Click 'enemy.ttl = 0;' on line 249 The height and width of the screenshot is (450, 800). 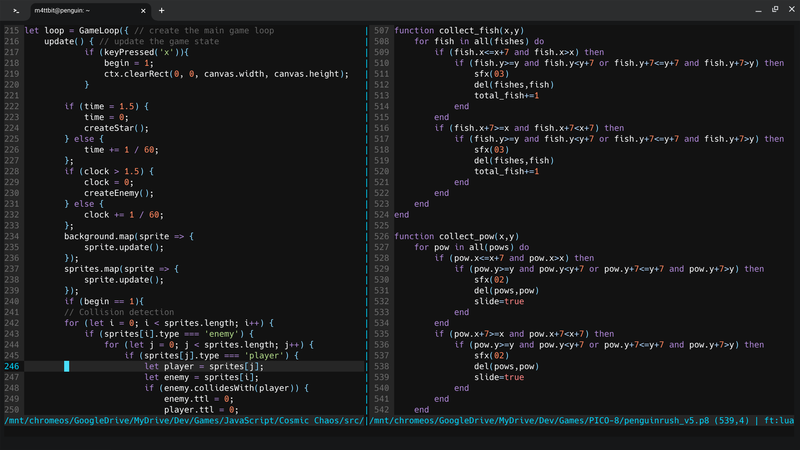pos(199,399)
